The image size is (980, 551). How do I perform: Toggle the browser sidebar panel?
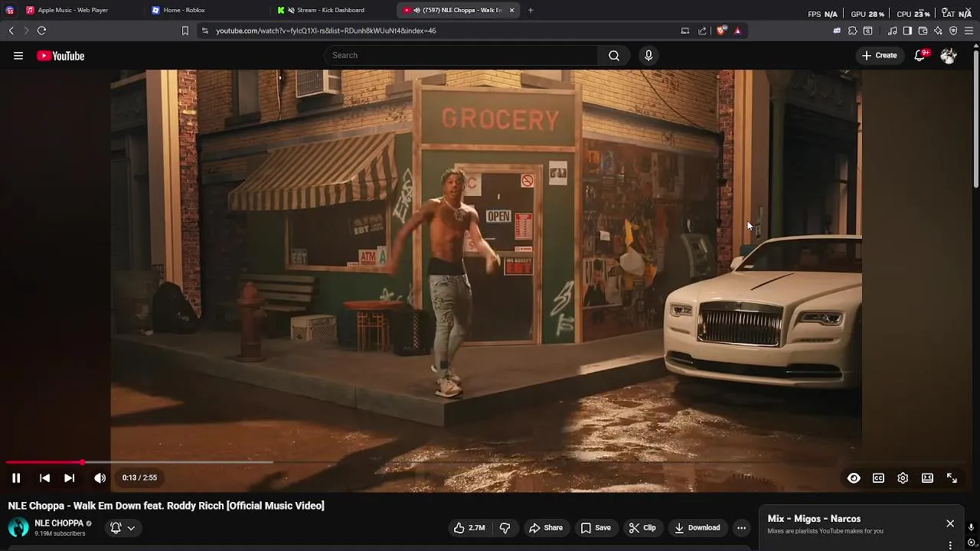(907, 31)
